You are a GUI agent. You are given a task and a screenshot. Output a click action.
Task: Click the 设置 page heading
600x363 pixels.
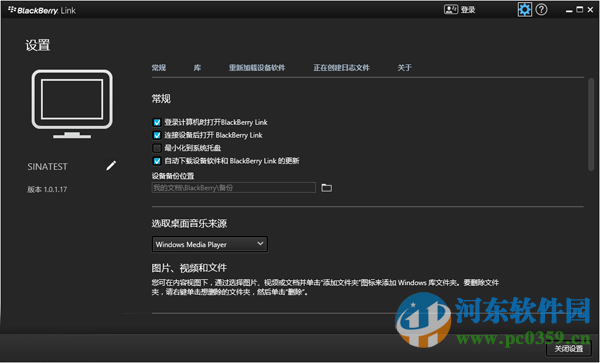pos(38,45)
